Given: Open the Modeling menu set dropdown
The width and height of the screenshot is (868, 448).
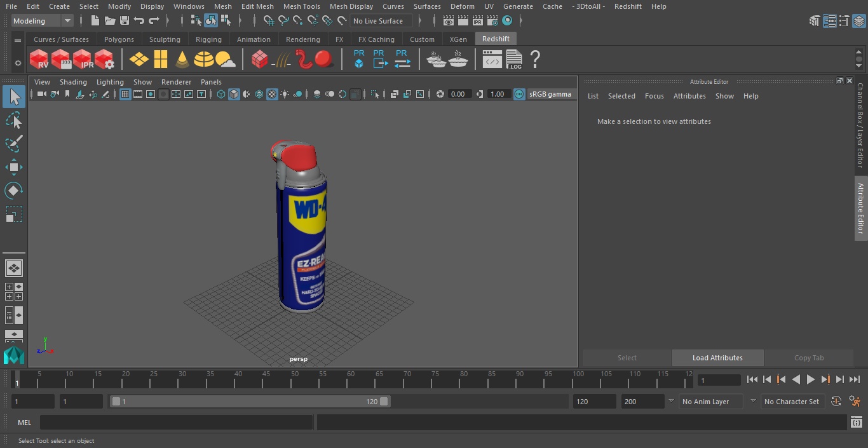Looking at the screenshot, I should 43,21.
